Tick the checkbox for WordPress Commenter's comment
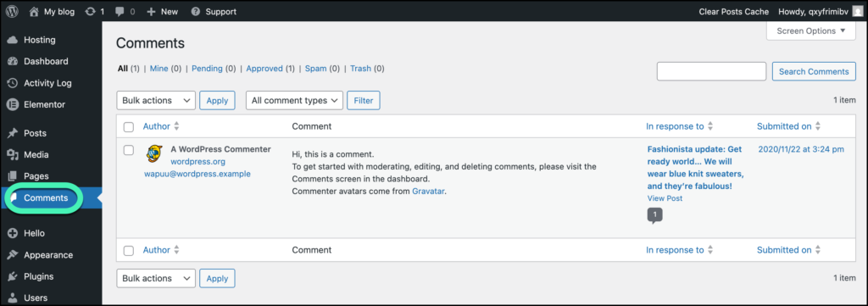The image size is (868, 306). point(129,150)
